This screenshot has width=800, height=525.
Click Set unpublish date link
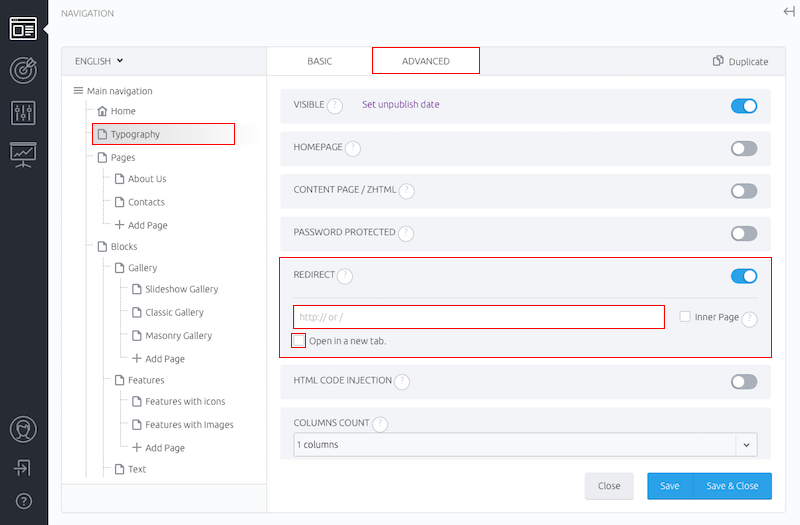click(401, 104)
